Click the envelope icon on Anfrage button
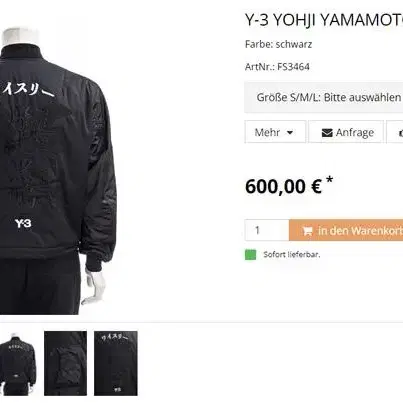This screenshot has width=403, height=403. (327, 133)
